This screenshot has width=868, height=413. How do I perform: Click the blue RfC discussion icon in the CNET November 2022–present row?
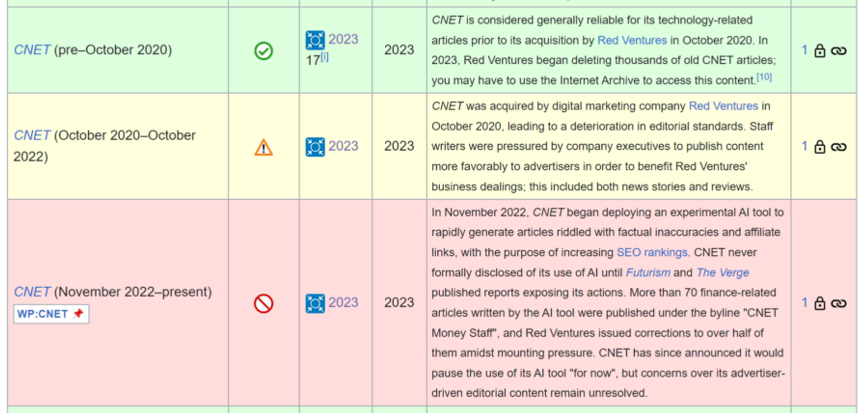[x=315, y=304]
